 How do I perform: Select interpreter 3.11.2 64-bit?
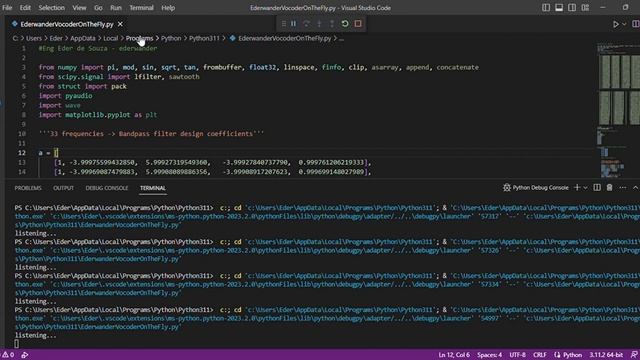click(x=606, y=355)
